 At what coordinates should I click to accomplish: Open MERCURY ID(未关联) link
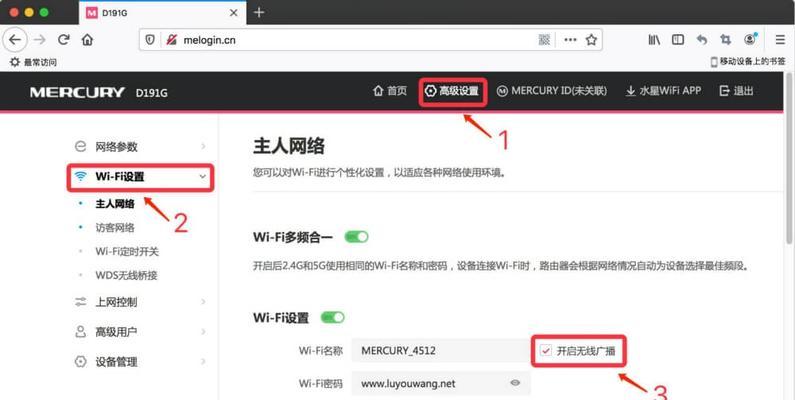point(552,91)
